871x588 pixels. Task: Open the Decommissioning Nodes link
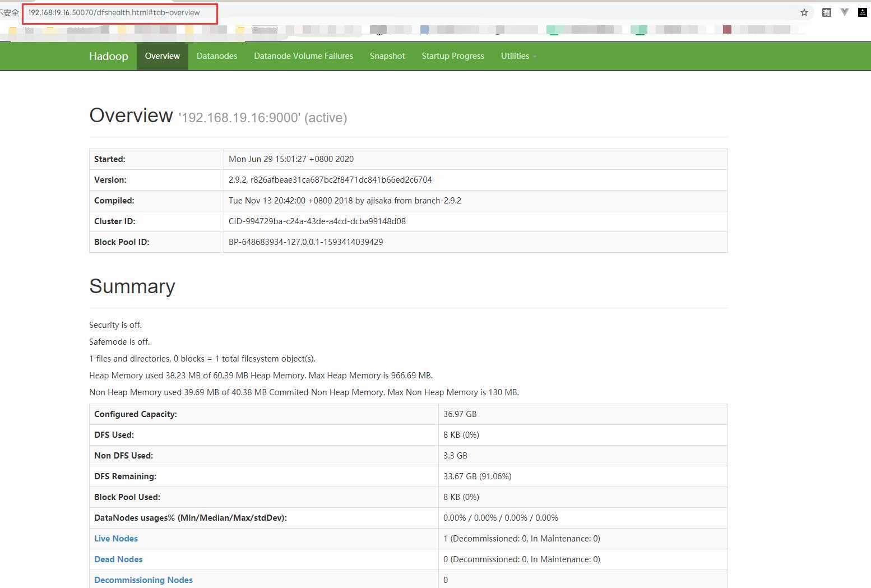click(143, 580)
